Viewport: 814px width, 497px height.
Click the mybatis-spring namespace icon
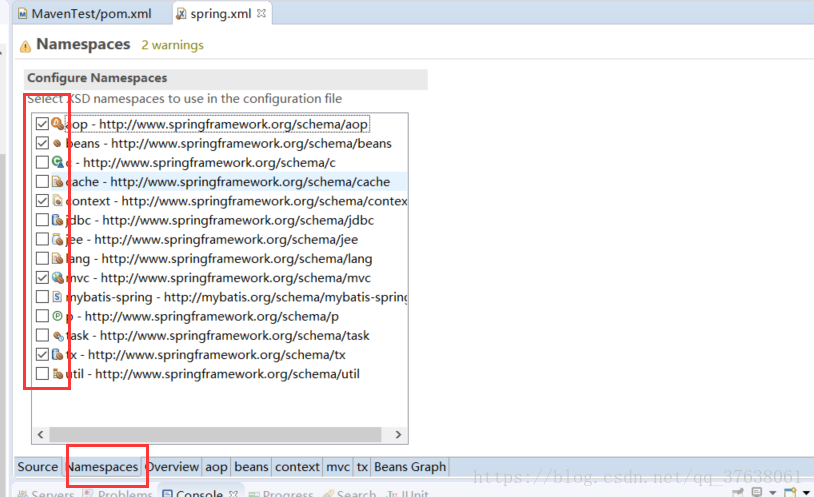tap(57, 297)
